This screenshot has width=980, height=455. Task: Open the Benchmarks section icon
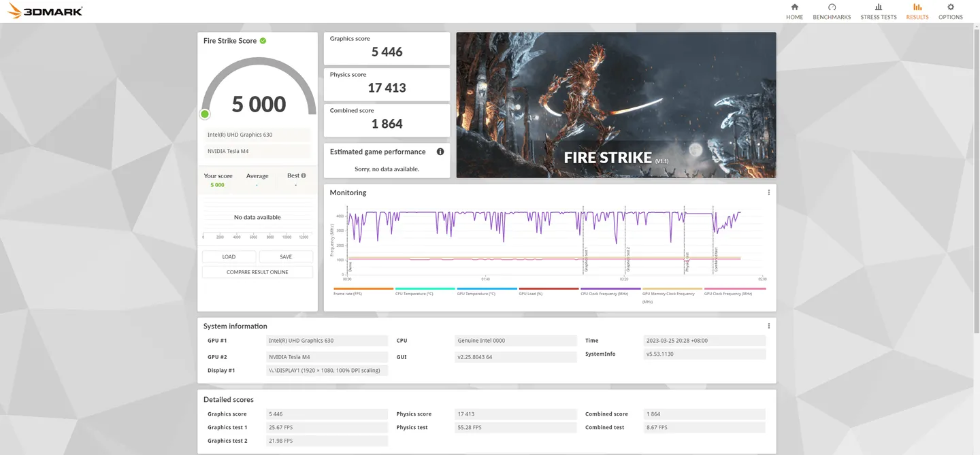(832, 7)
